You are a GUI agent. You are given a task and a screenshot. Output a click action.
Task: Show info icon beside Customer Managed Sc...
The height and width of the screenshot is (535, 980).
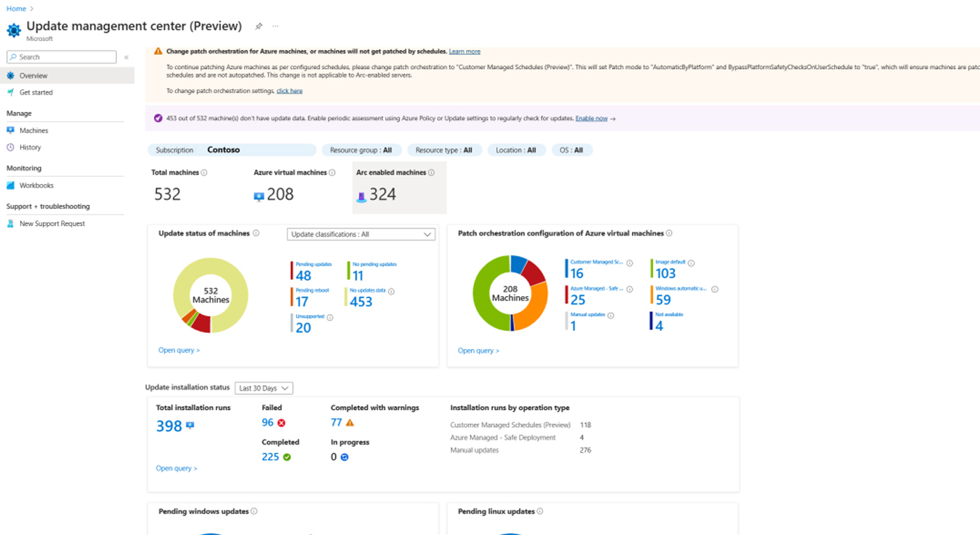click(x=630, y=263)
